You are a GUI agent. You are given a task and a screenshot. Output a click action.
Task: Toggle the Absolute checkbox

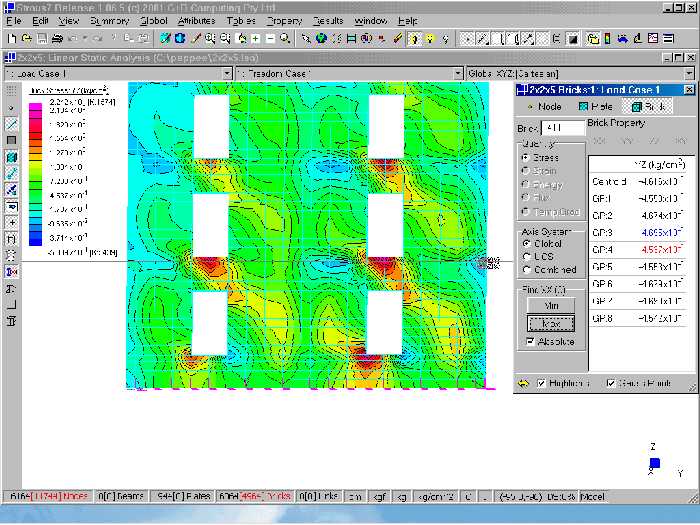[x=530, y=342]
